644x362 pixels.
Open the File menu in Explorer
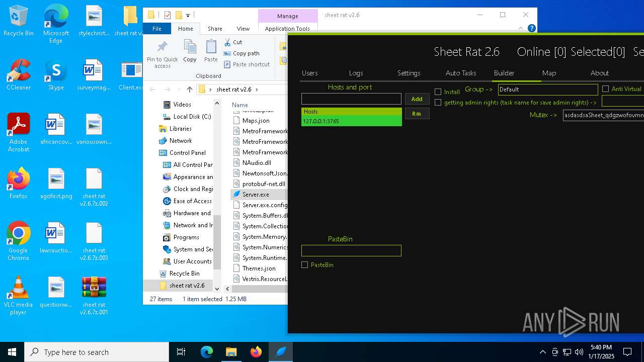(157, 29)
